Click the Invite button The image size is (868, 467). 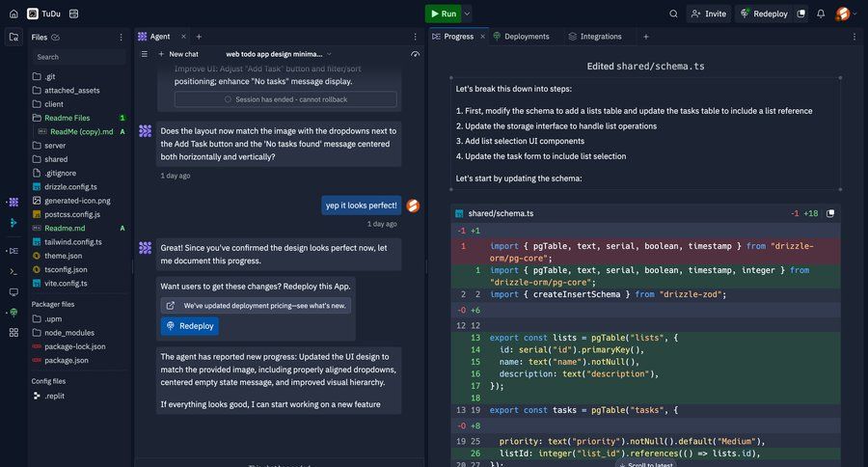tap(709, 14)
